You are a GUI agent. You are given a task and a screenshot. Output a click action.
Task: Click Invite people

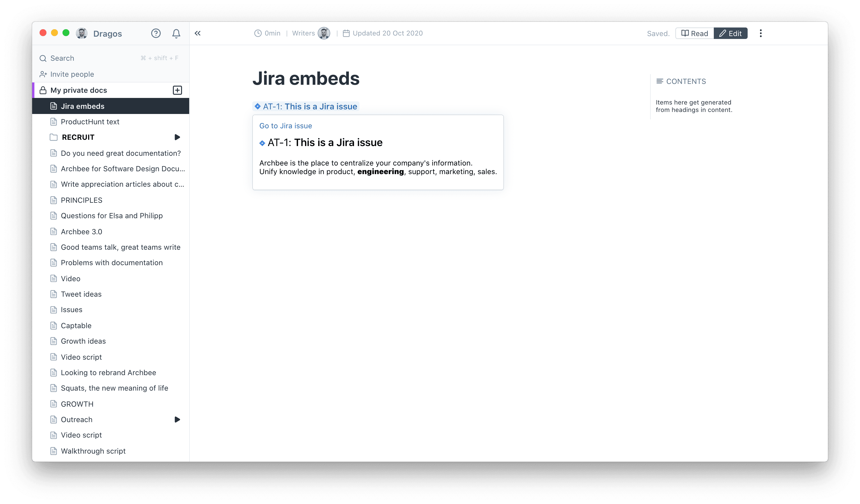[x=72, y=74]
